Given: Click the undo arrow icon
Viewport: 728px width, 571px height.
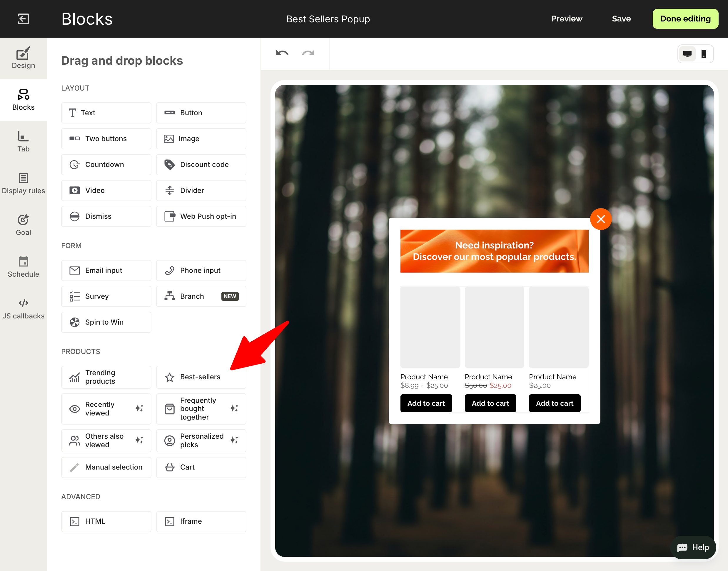Looking at the screenshot, I should pos(282,54).
